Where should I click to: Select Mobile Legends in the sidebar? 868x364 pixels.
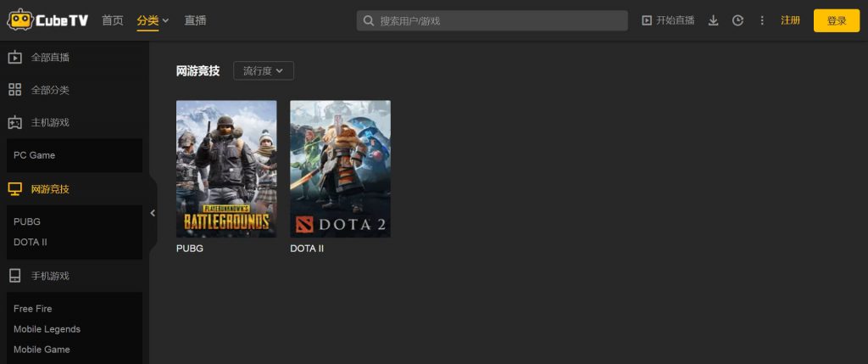click(x=47, y=329)
